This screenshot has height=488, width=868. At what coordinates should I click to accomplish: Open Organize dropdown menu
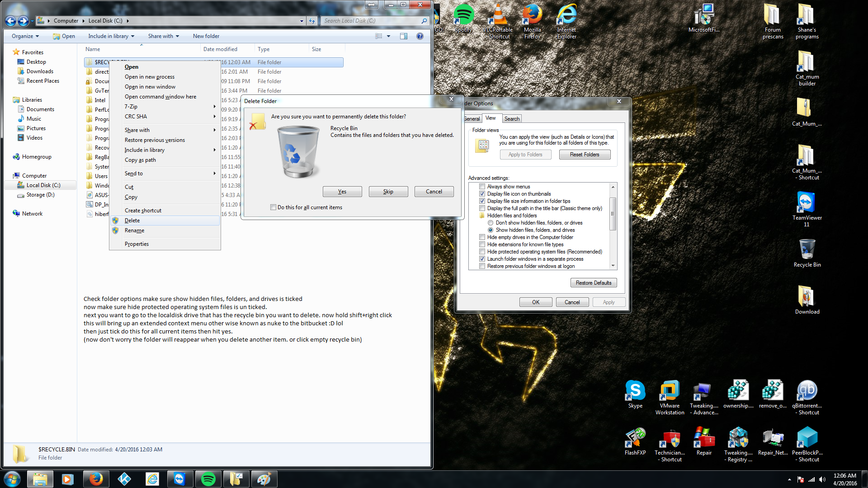click(x=25, y=36)
